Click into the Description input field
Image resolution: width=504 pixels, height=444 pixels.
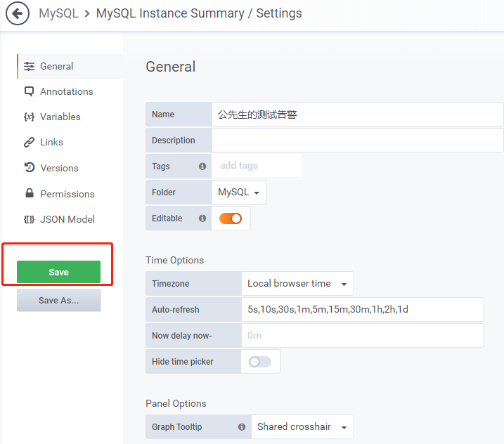point(357,140)
